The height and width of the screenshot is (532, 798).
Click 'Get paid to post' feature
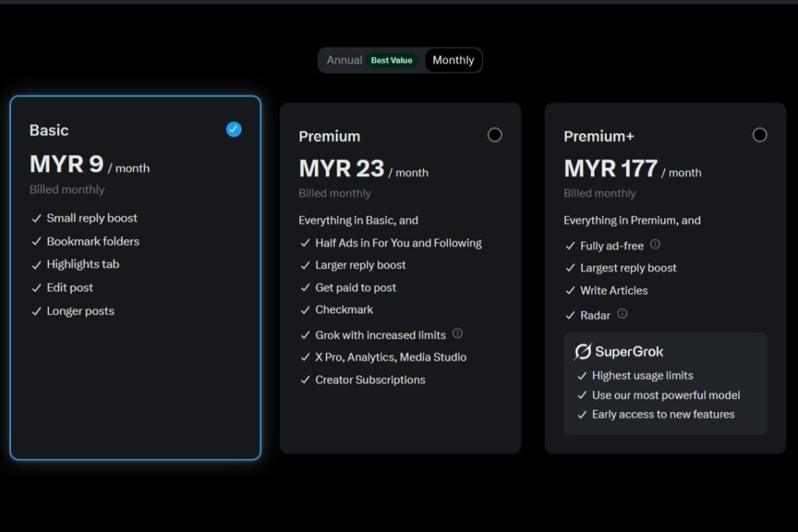coord(355,287)
